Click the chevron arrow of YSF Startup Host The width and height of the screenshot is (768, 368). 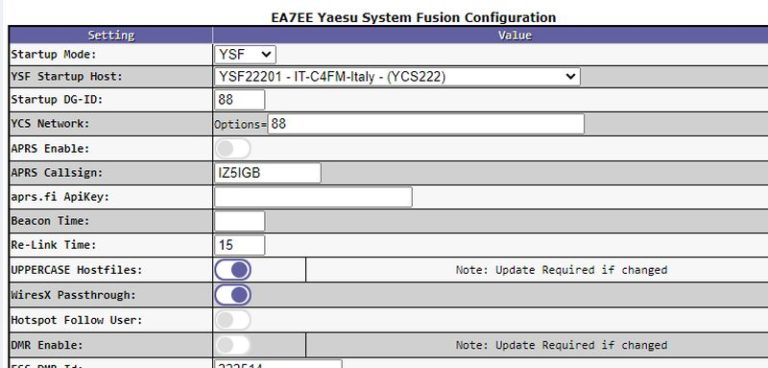point(570,77)
